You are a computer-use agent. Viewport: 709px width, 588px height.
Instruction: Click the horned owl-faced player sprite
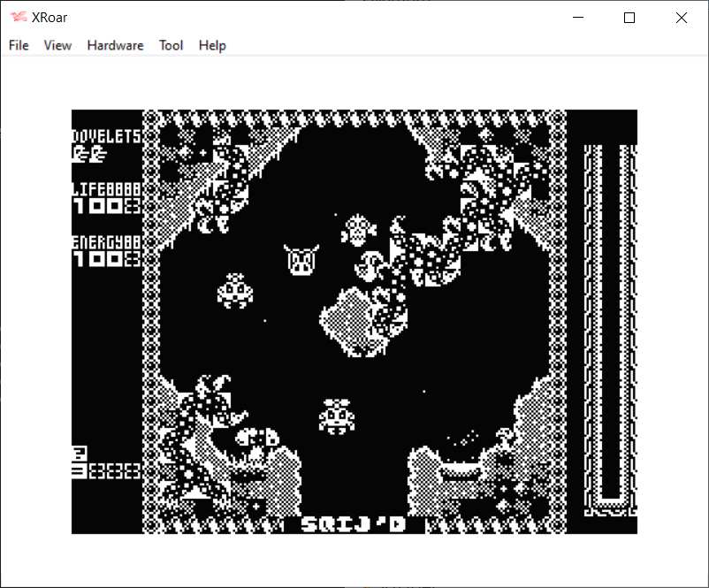coord(301,260)
